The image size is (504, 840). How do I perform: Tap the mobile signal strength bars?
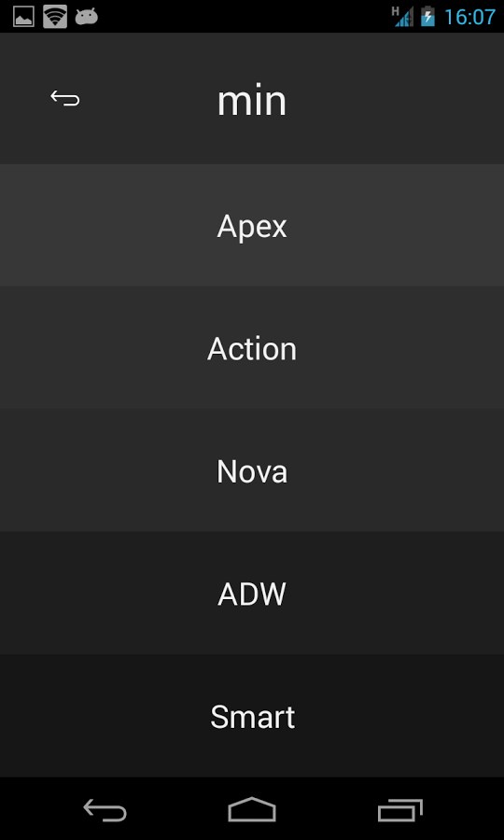pyautogui.click(x=405, y=17)
